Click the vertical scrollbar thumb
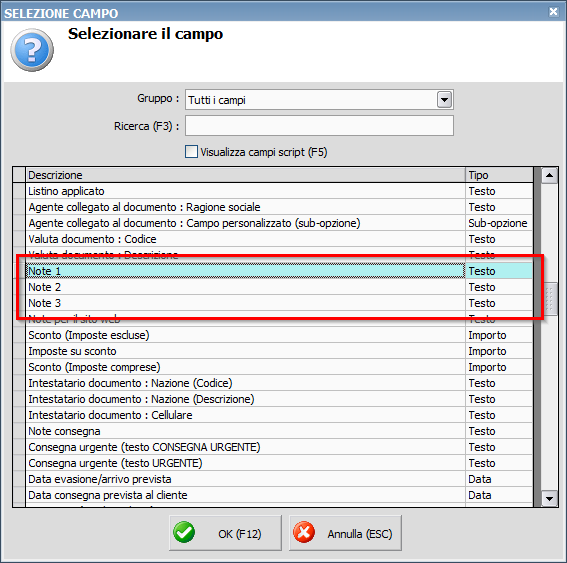The width and height of the screenshot is (567, 563). tap(549, 299)
